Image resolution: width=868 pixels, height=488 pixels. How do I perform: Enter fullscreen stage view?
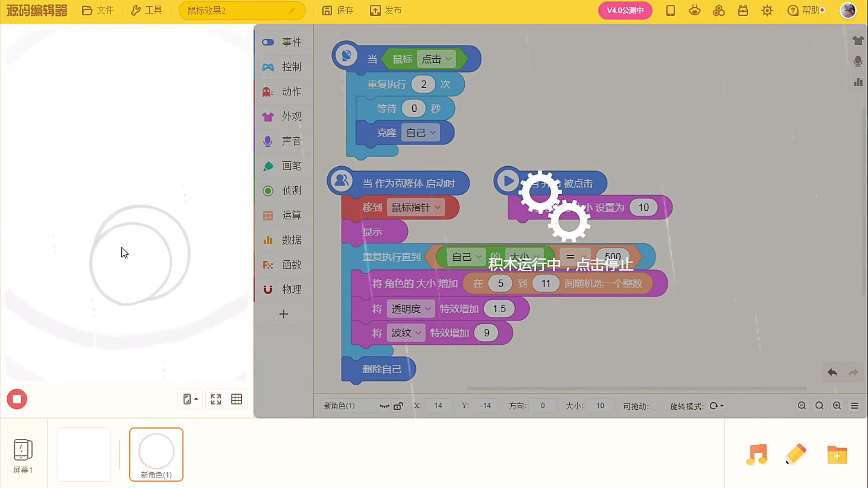click(216, 399)
